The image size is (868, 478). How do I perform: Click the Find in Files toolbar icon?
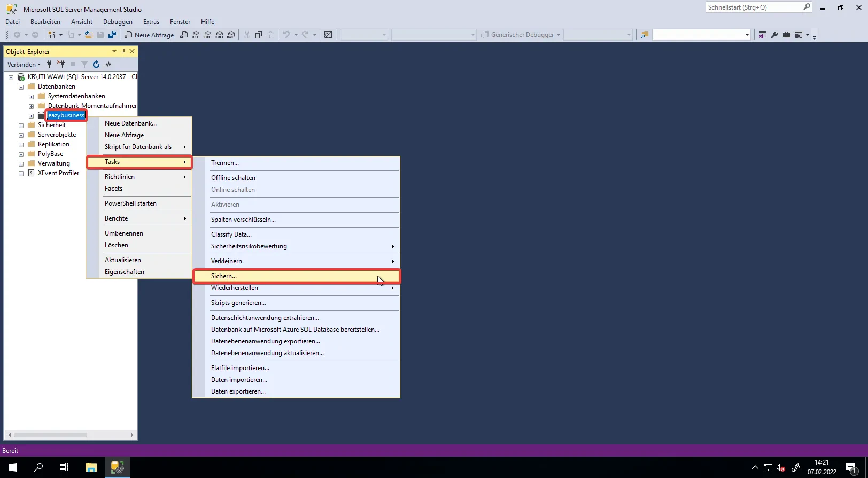coord(645,35)
